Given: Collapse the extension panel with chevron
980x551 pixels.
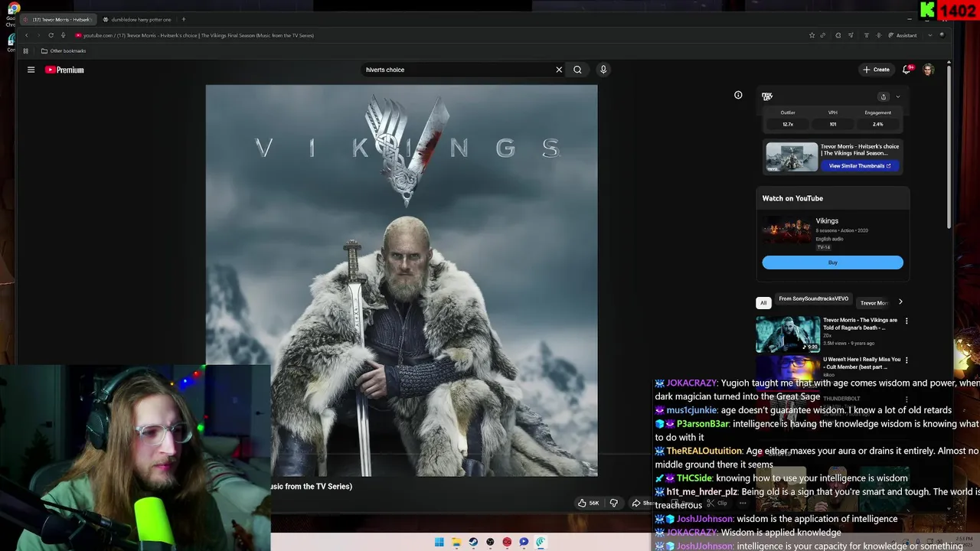Looking at the screenshot, I should (898, 96).
